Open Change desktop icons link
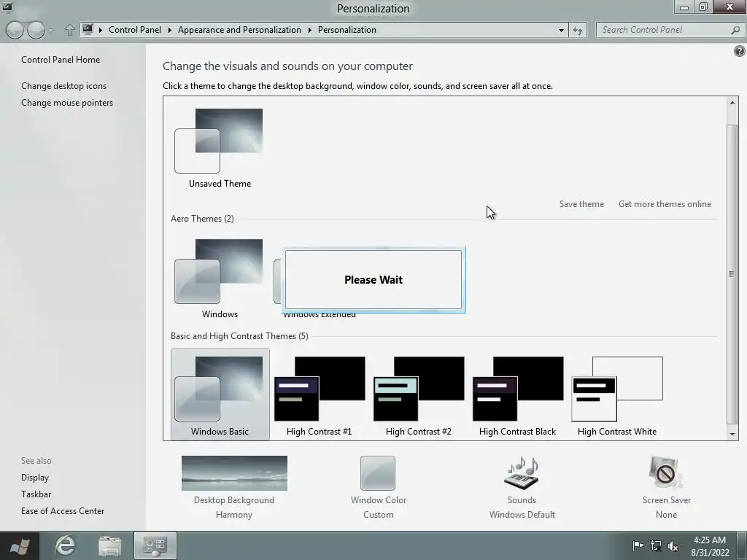 pos(64,86)
